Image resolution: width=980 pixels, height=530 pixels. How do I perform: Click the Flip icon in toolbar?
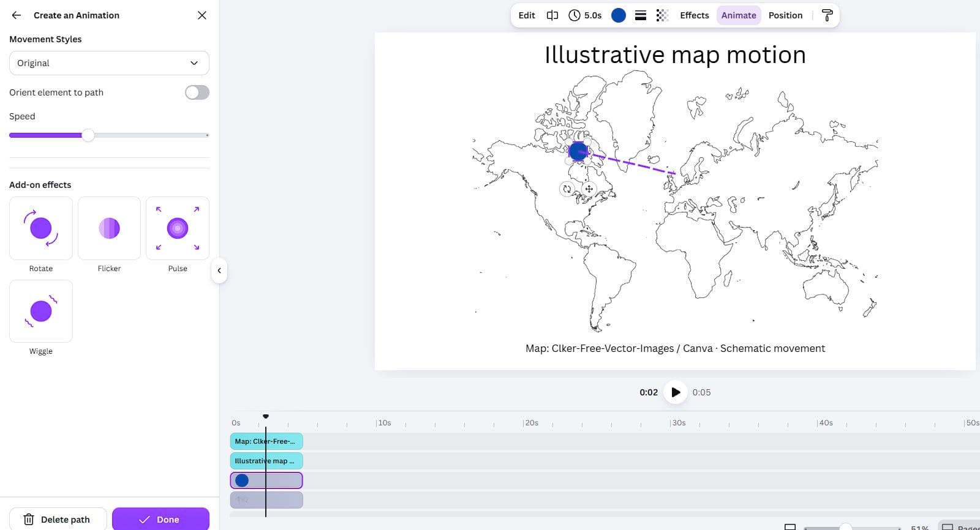point(552,15)
